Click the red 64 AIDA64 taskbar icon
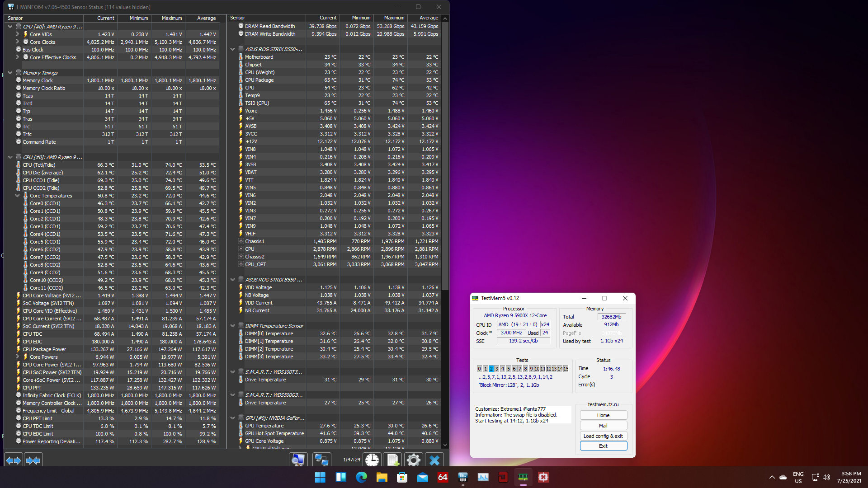868x488 pixels. click(x=443, y=477)
